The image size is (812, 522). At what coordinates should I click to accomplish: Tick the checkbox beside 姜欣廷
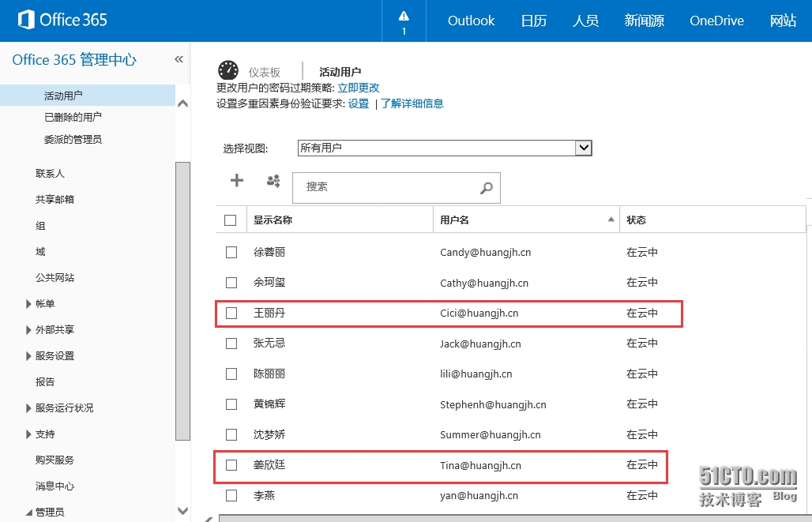point(231,465)
